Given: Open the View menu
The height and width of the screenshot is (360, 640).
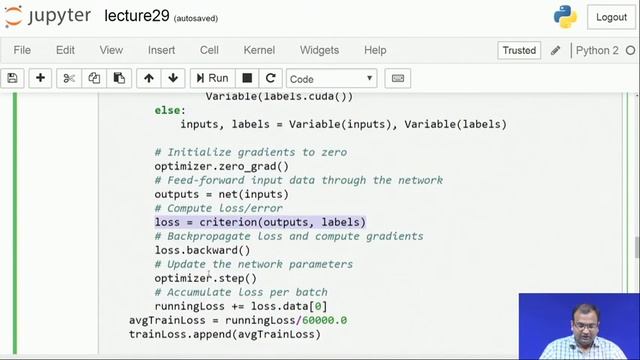Looking at the screenshot, I should pyautogui.click(x=111, y=50).
